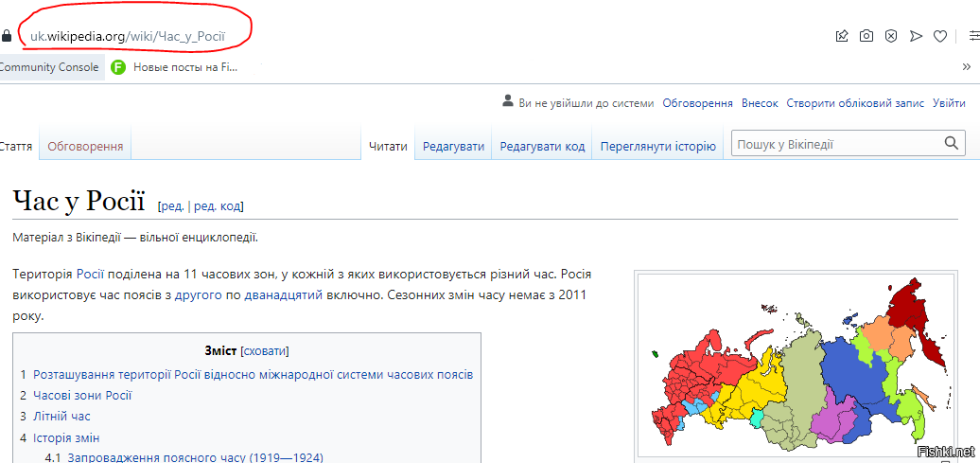Image resolution: width=980 pixels, height=463 pixels.
Task: Click the text Матеріал з Вікіпедії
Action: tap(135, 238)
